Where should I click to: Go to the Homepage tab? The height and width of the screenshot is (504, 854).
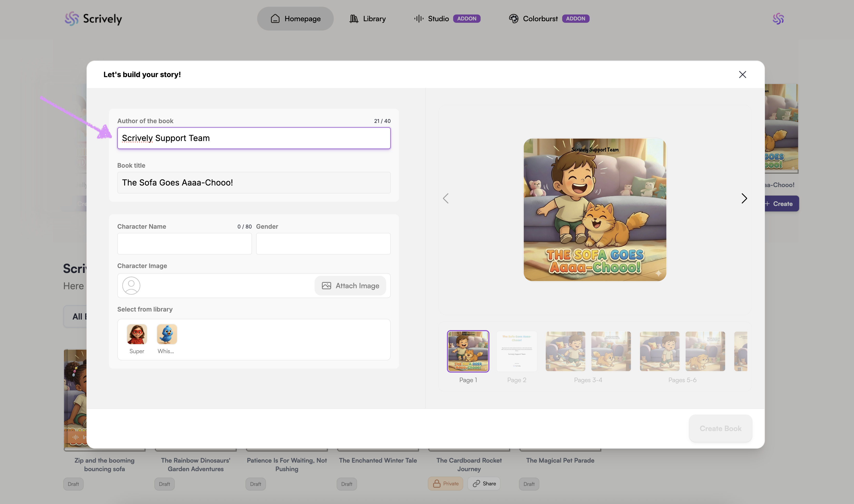(x=295, y=19)
